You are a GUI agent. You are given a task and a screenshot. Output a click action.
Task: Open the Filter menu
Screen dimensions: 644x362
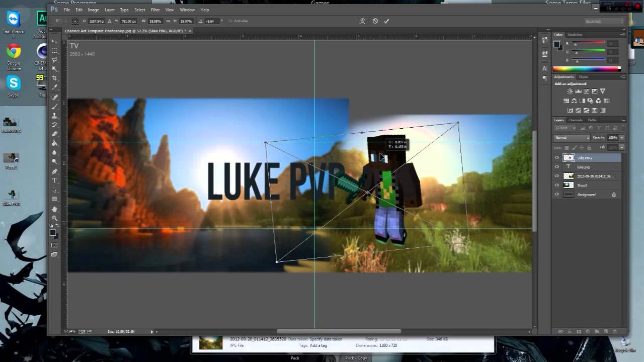[155, 10]
